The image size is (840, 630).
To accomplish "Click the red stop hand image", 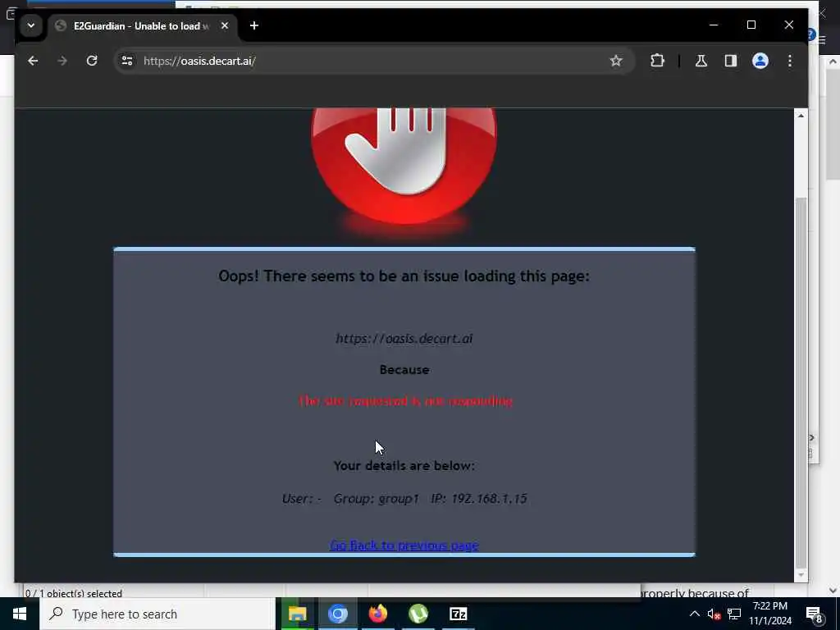I will 404,164.
